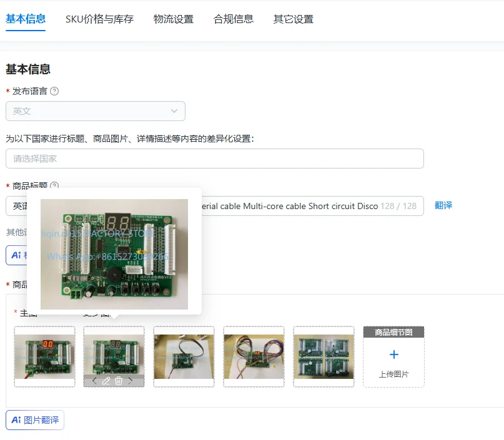The width and height of the screenshot is (504, 440).
Task: Open the 合规信息 tab
Action: coord(234,19)
